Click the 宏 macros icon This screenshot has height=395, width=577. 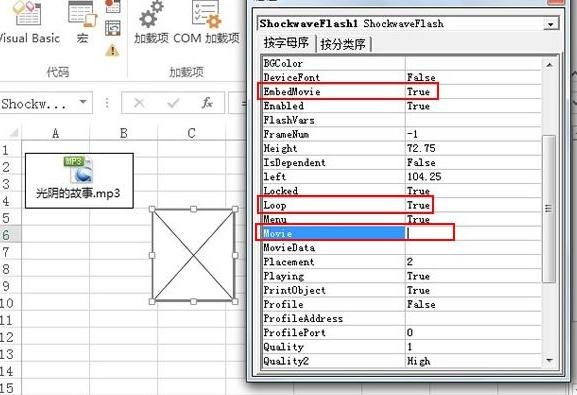pyautogui.click(x=82, y=22)
